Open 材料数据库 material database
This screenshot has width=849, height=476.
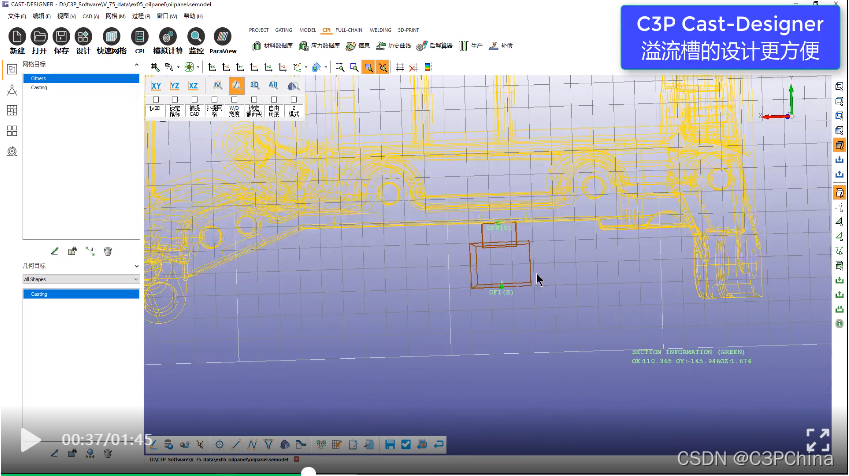click(x=272, y=45)
